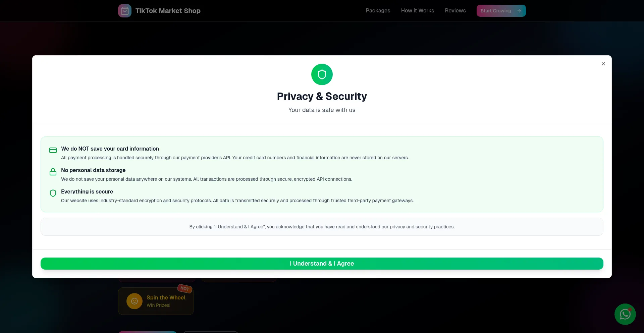Screen dimensions: 644x333
Task: Click the "We do NOT save your card information" title
Action: [110, 149]
